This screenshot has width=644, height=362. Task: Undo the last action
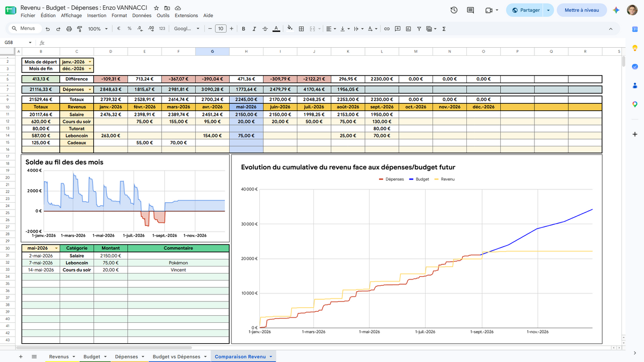click(x=48, y=29)
